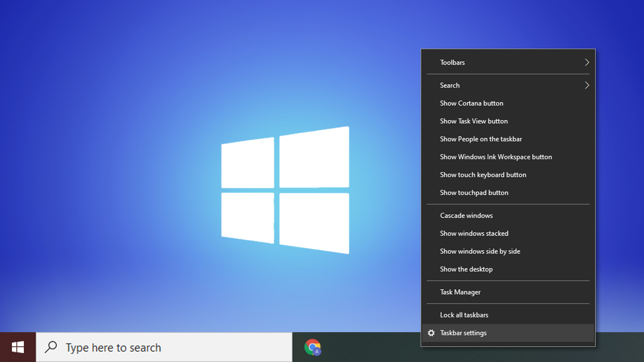Select Cascade windows option
Image resolution: width=644 pixels, height=362 pixels.
466,215
